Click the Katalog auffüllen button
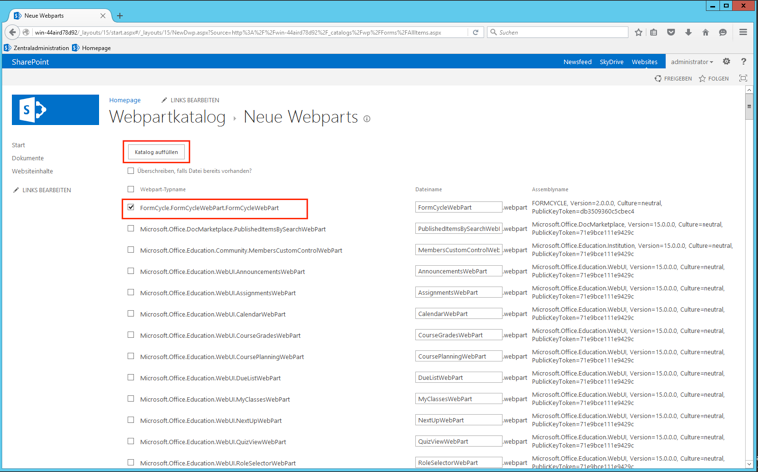 pyautogui.click(x=156, y=152)
